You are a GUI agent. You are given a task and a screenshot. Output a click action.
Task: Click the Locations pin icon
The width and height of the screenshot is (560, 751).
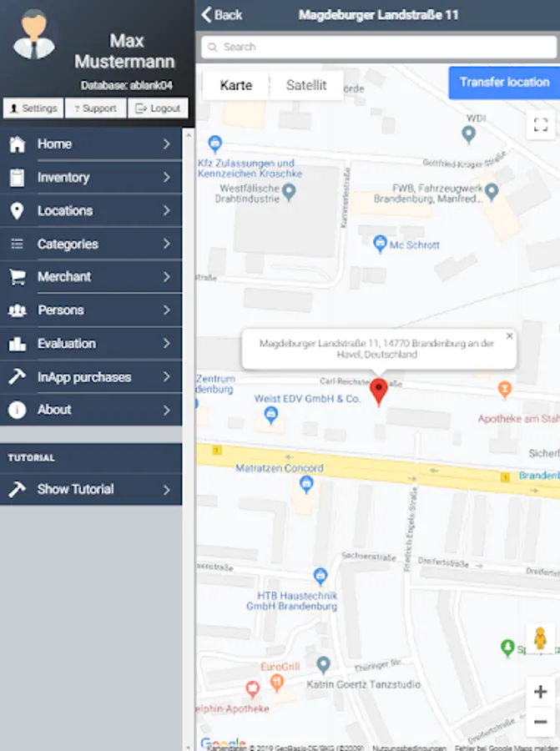tap(17, 211)
